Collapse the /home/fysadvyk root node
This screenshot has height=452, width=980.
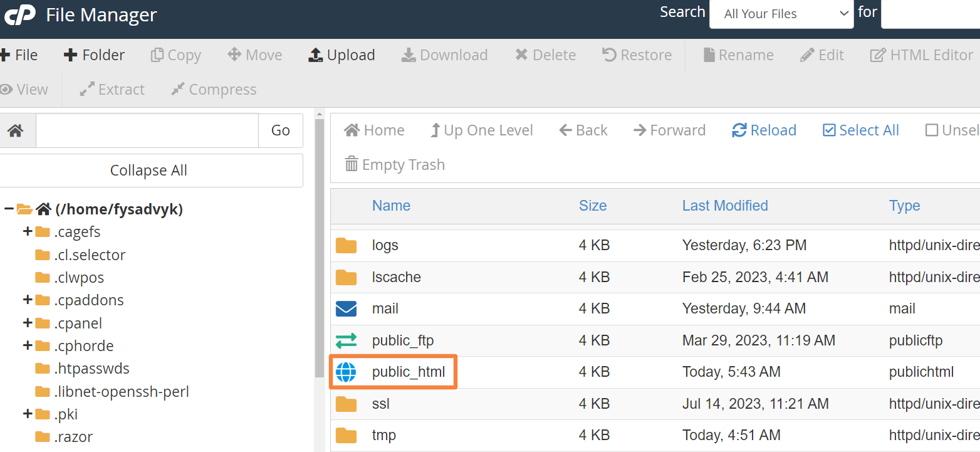coord(8,209)
